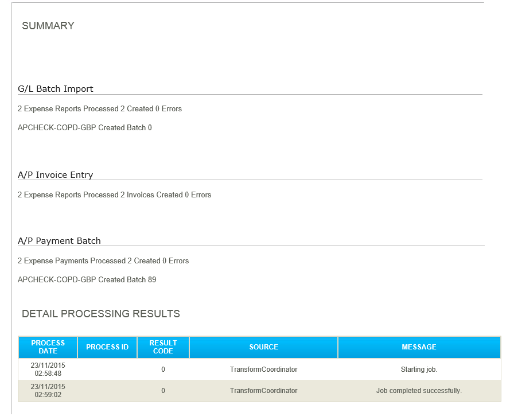Select the A/P Invoice Entry section title
This screenshot has width=510, height=420.
point(55,175)
